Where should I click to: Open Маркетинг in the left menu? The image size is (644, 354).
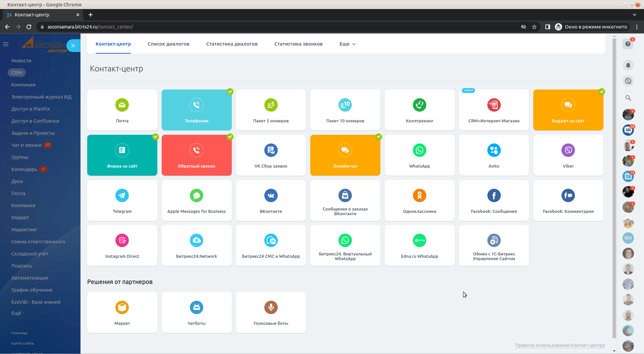pyautogui.click(x=24, y=230)
